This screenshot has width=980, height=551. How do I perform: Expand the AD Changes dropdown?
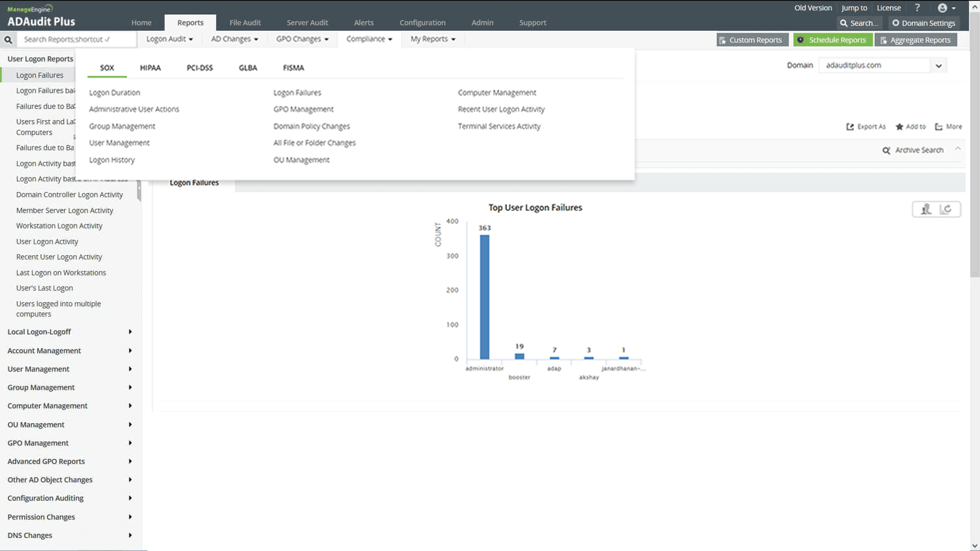click(235, 39)
